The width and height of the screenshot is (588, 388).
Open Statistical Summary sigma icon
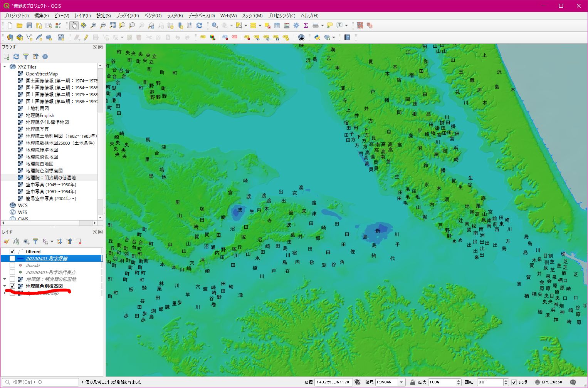point(306,25)
